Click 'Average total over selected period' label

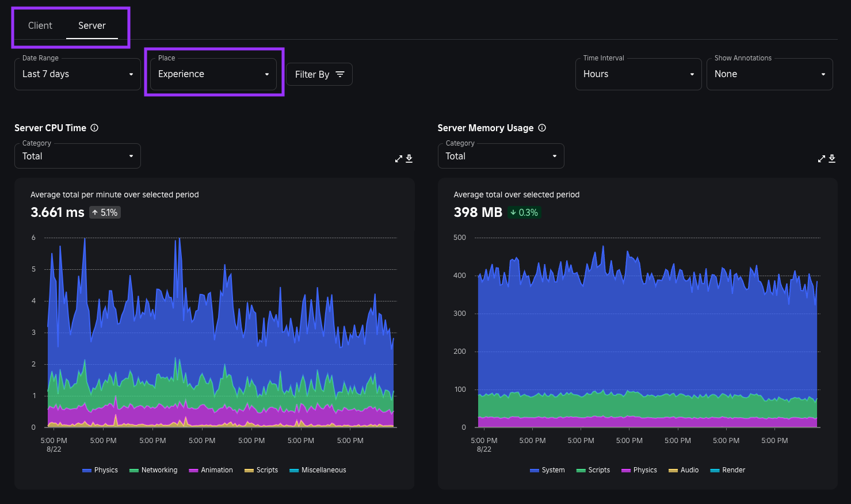(517, 194)
